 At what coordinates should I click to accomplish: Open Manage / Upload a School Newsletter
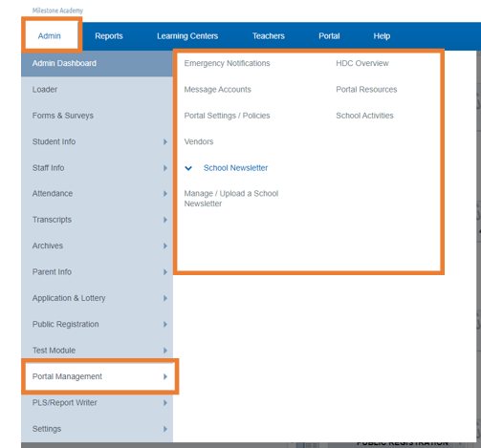[x=231, y=199]
